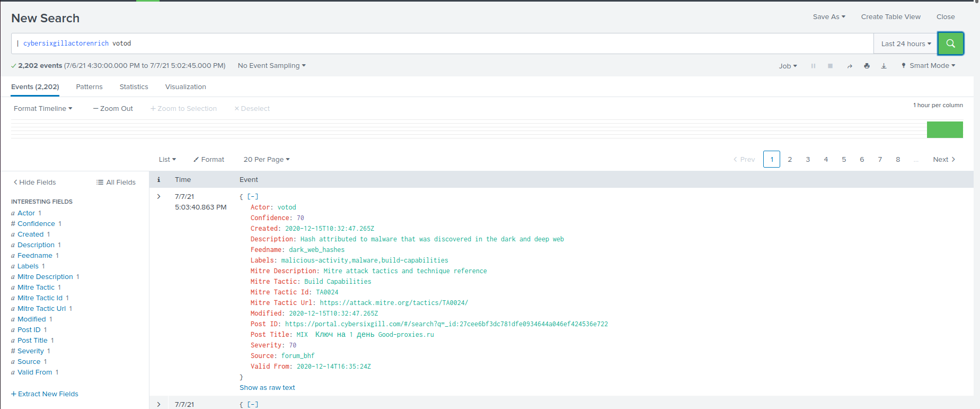This screenshot has width=980, height=409.
Task: Click Actor value votod in event
Action: click(287, 207)
